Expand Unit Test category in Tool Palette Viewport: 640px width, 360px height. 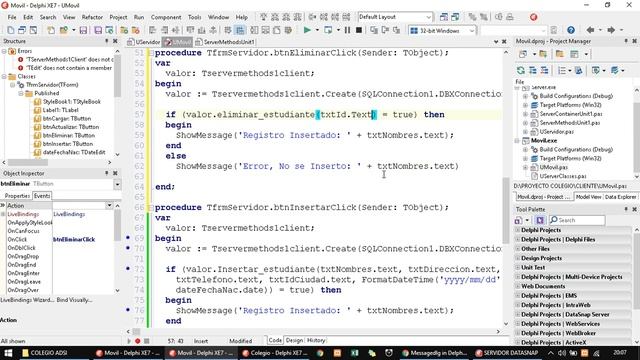click(x=518, y=267)
